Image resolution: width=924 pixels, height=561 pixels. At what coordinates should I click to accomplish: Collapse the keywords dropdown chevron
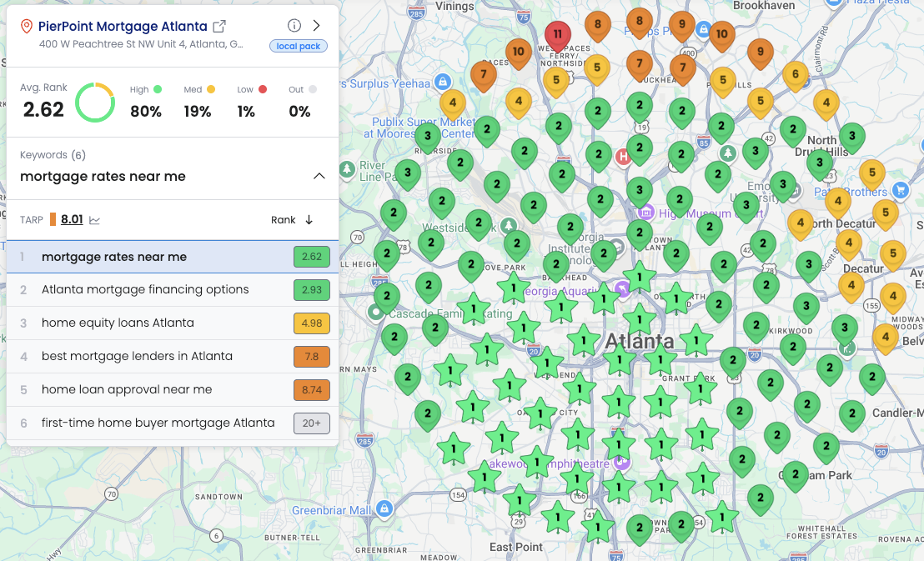point(319,176)
